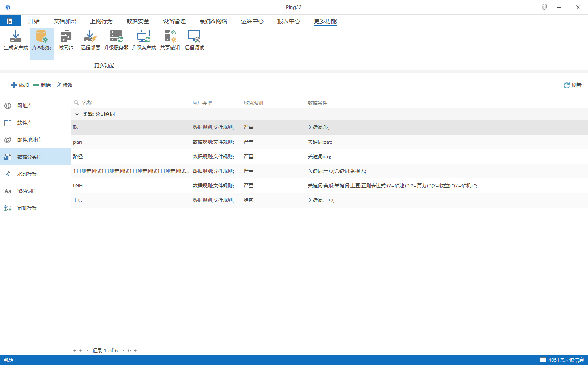Viewport: 588px width, 365px height.
Task: Sort by the 应用类型 column header
Action: click(216, 103)
